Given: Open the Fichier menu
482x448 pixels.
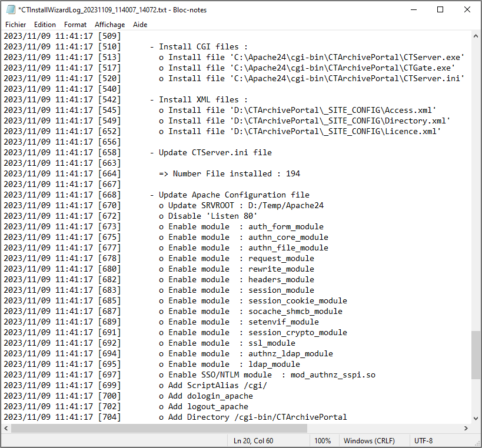Looking at the screenshot, I should 16,25.
